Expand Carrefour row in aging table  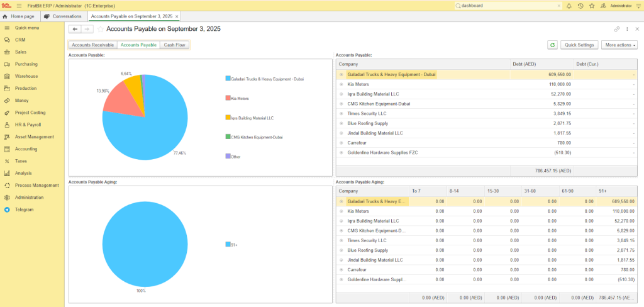[x=341, y=269]
